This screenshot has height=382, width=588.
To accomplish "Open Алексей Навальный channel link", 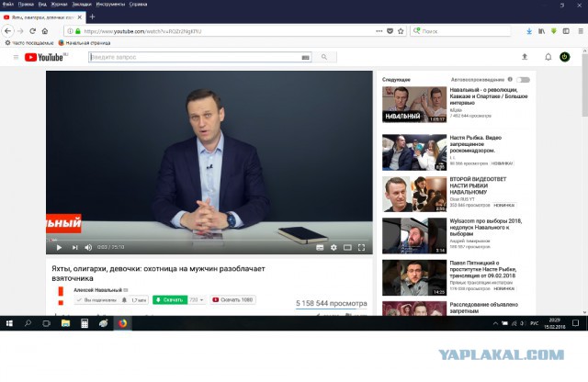I will click(x=97, y=289).
